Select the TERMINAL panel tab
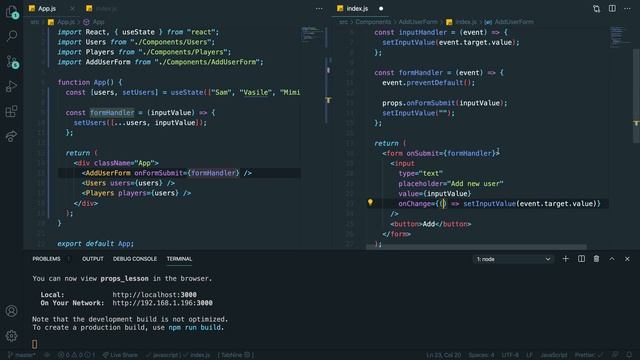The height and width of the screenshot is (360, 640). (179, 259)
